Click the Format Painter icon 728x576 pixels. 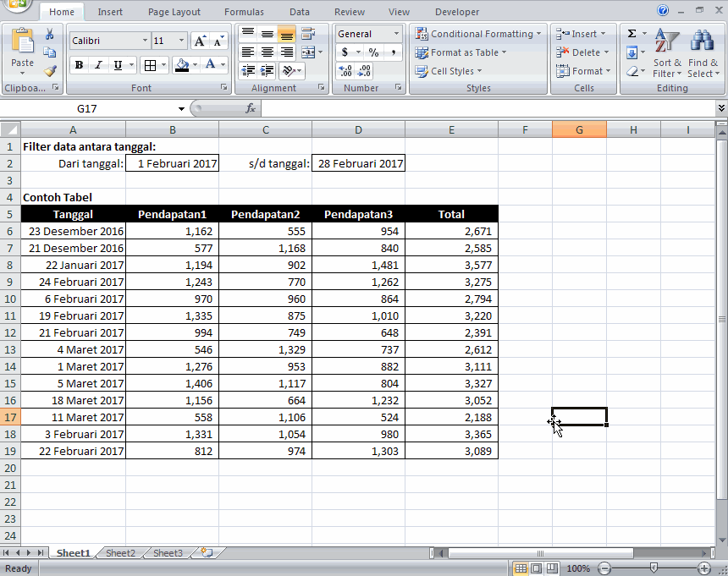[x=51, y=72]
